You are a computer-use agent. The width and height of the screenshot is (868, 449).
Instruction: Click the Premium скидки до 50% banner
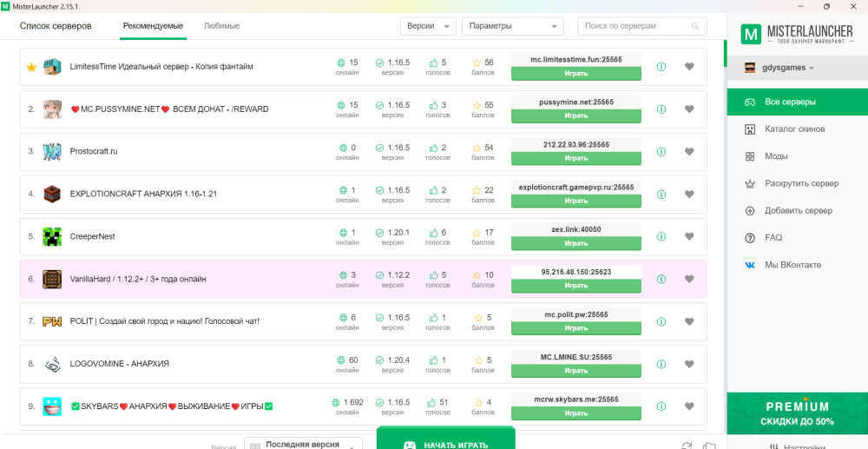click(x=797, y=413)
